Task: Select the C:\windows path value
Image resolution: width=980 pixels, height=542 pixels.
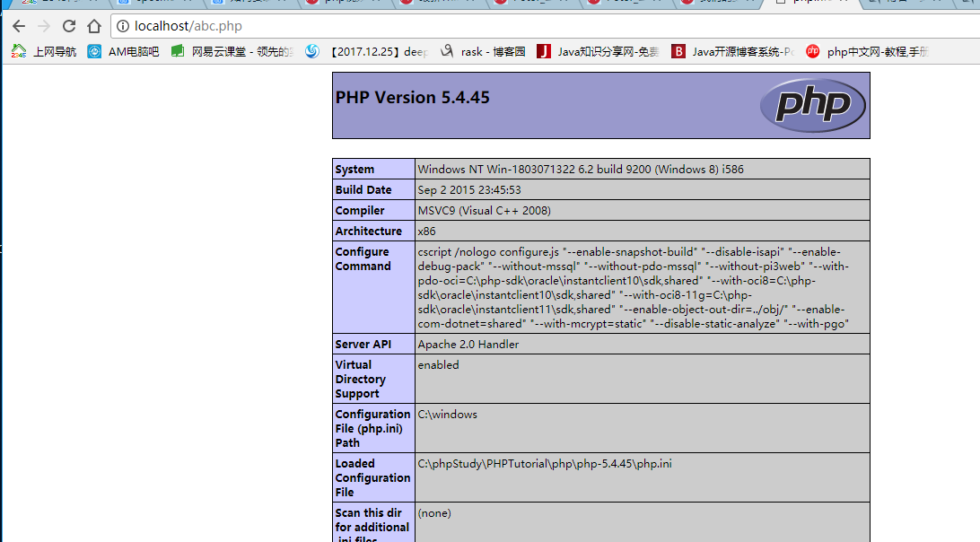Action: 643,429
